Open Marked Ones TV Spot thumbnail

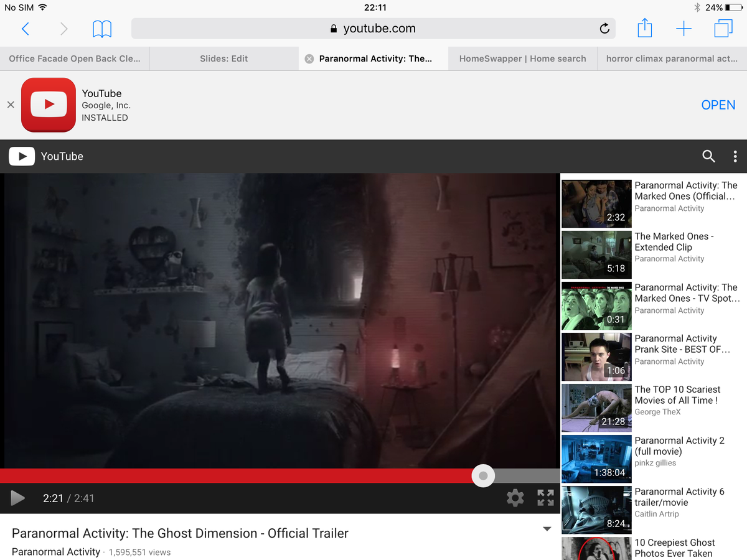[x=596, y=306]
